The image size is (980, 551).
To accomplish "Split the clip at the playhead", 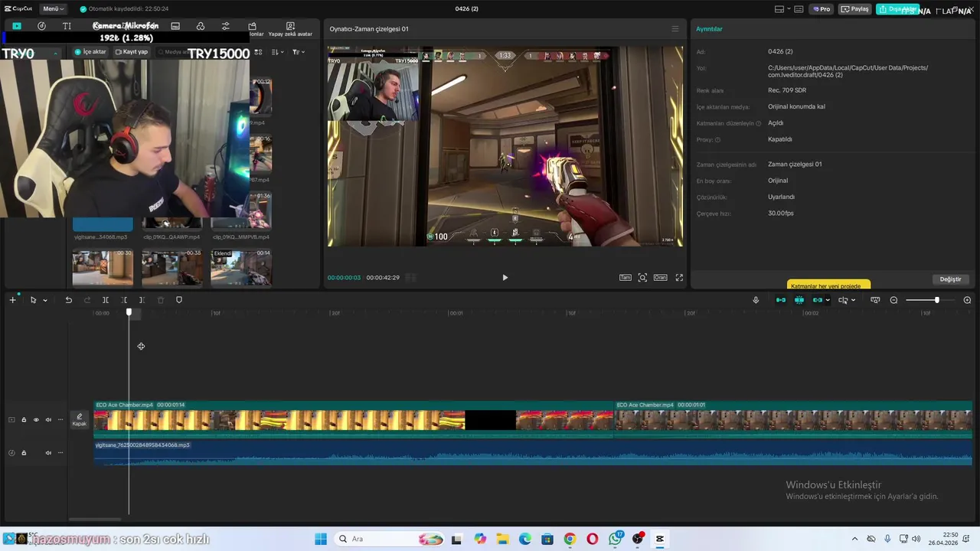I will [x=106, y=300].
